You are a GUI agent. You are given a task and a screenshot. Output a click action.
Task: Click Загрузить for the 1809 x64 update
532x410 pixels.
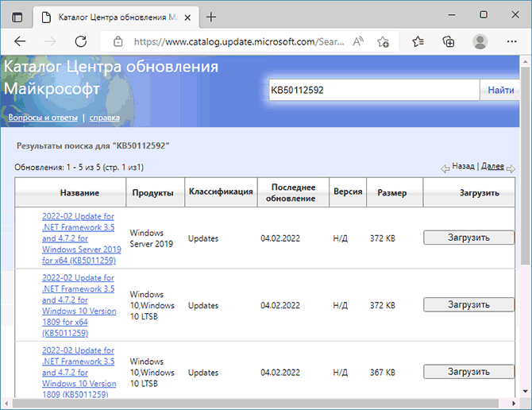point(468,304)
